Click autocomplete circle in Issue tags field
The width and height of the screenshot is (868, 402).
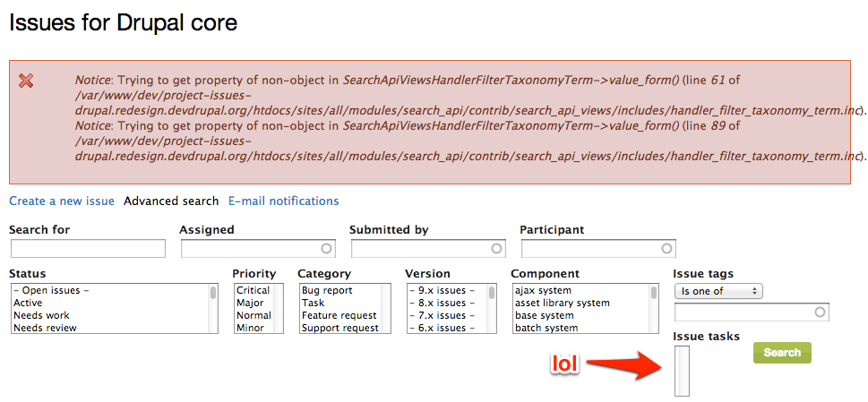pyautogui.click(x=820, y=312)
